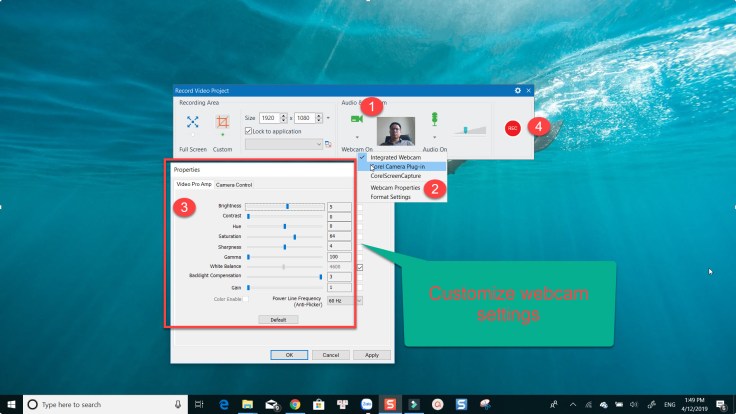736x414 pixels.
Task: Click the Cancel button
Action: click(330, 355)
